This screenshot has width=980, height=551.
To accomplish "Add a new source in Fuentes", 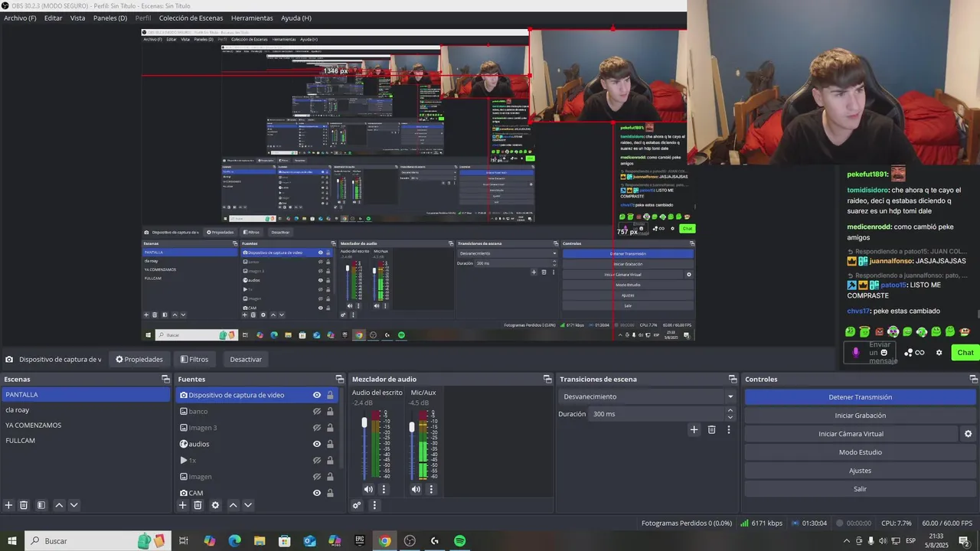I will (x=182, y=505).
